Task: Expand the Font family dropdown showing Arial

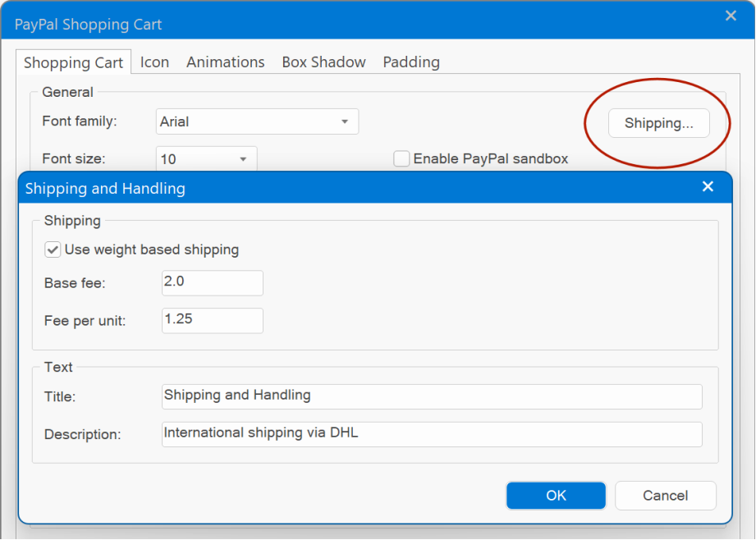Action: [257, 121]
